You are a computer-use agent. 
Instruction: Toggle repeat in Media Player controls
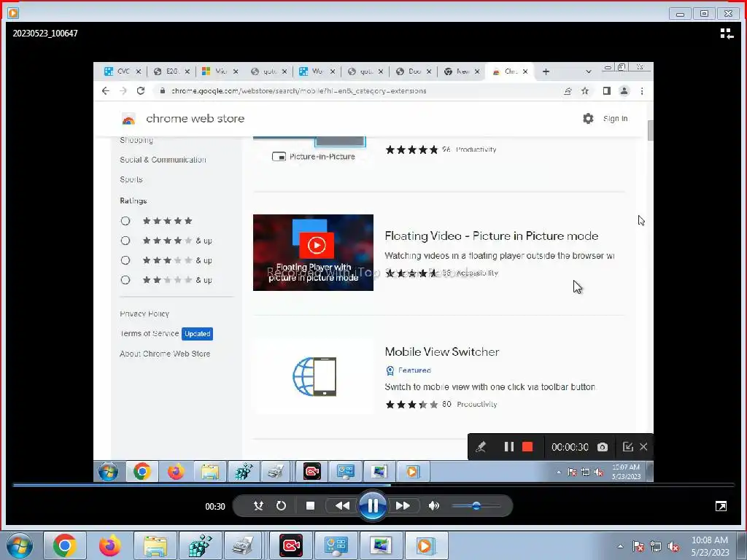(281, 506)
